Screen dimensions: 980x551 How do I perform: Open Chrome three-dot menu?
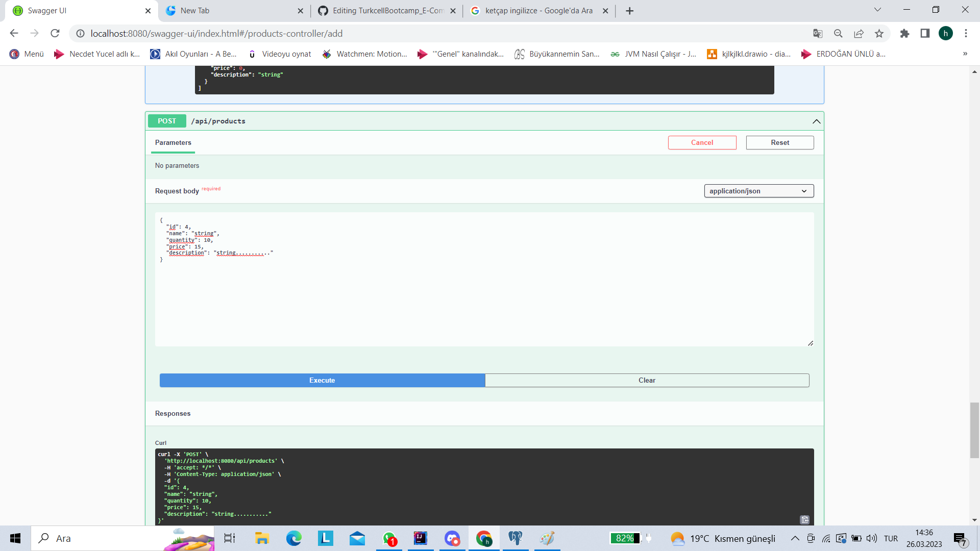tap(966, 33)
